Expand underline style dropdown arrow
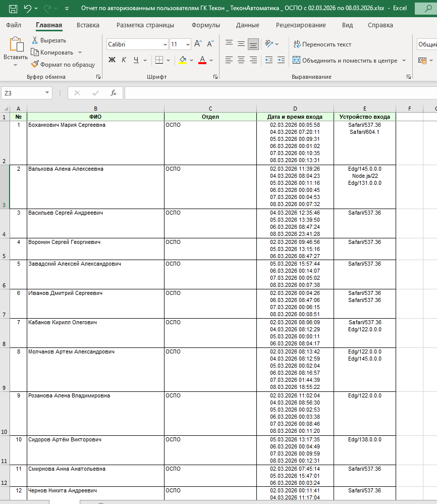This screenshot has width=437, height=504. click(145, 60)
